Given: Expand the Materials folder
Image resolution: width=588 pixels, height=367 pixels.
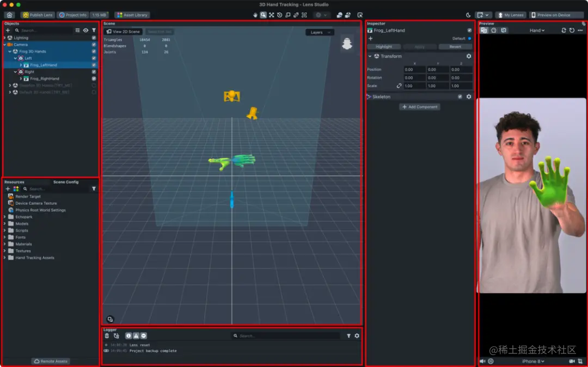Looking at the screenshot, I should point(5,244).
